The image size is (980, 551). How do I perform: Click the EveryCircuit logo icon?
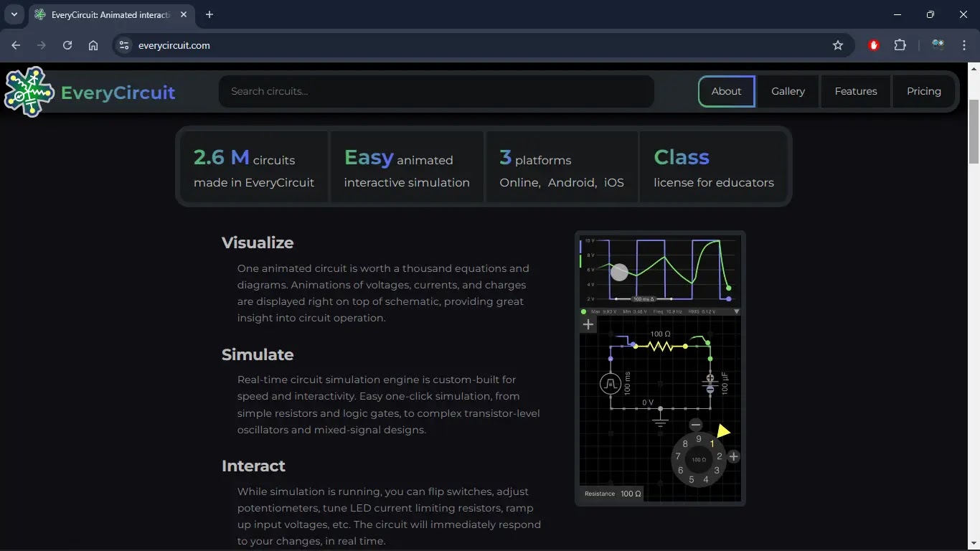tap(29, 92)
